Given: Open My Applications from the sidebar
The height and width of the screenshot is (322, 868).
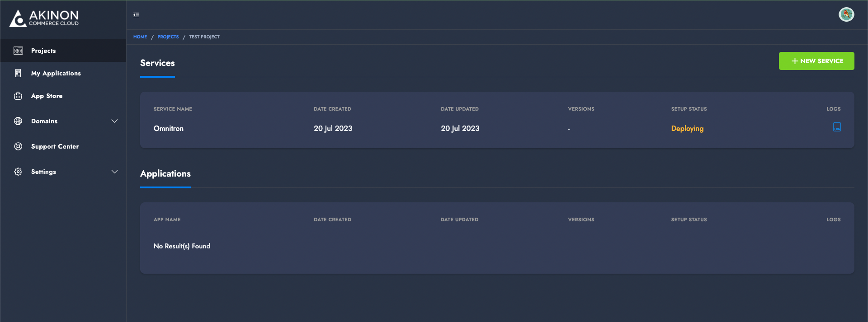Looking at the screenshot, I should coord(56,73).
